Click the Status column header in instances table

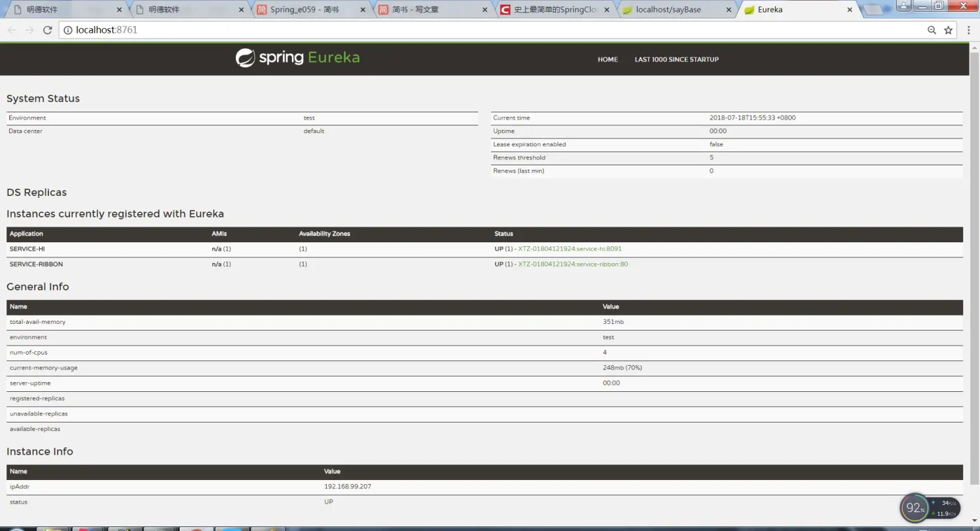tap(504, 234)
